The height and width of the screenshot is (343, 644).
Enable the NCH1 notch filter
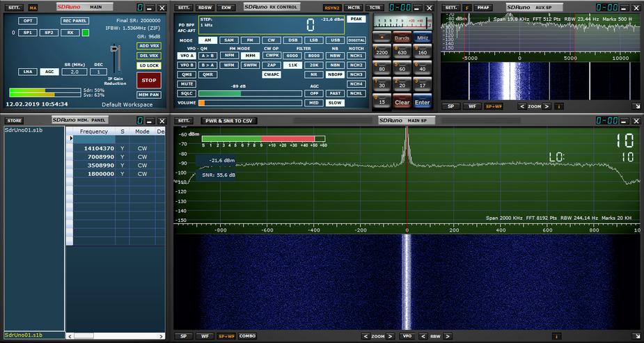(356, 56)
